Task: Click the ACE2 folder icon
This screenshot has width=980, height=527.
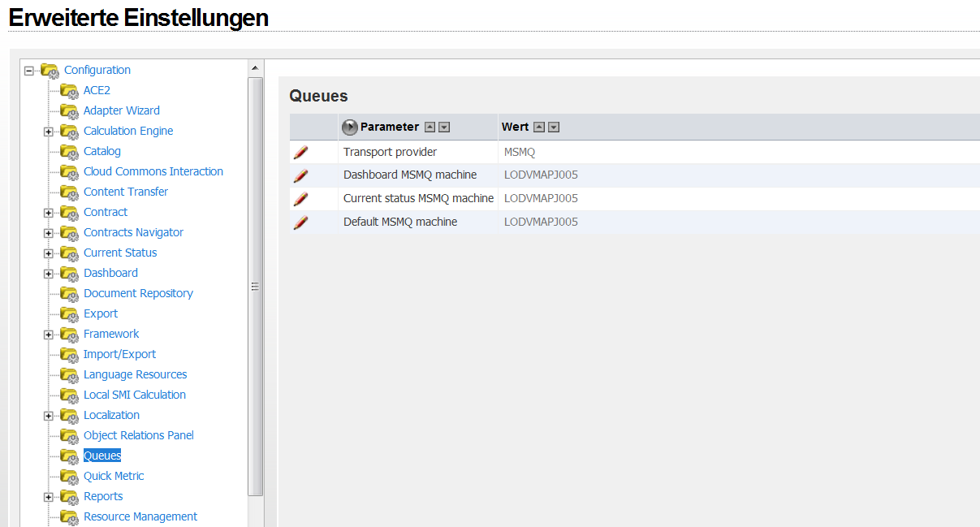Action: (69, 90)
